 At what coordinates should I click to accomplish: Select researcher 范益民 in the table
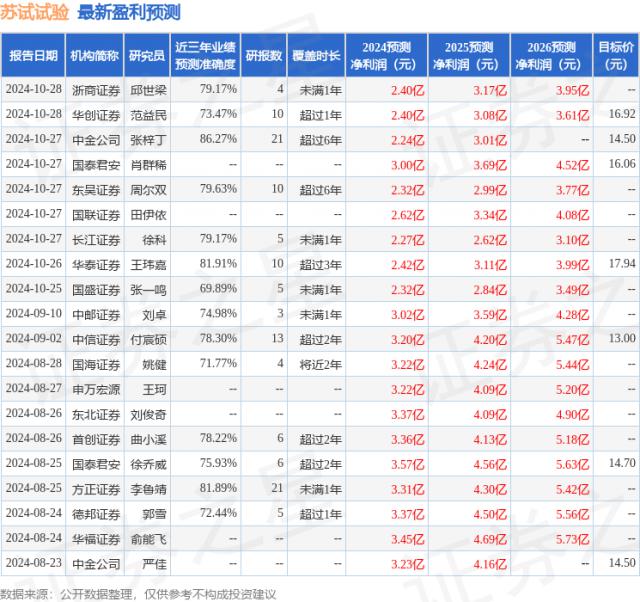click(148, 114)
